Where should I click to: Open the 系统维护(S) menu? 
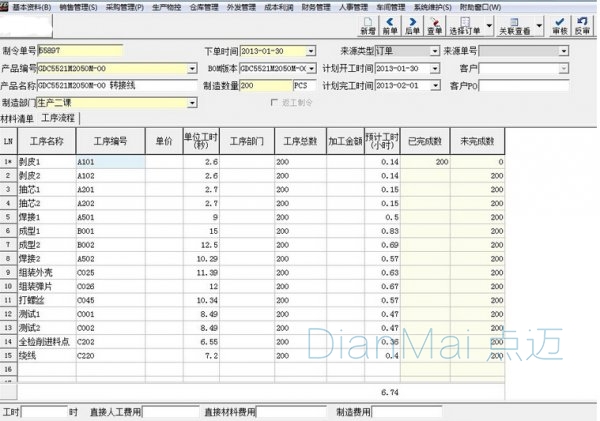(432, 7)
